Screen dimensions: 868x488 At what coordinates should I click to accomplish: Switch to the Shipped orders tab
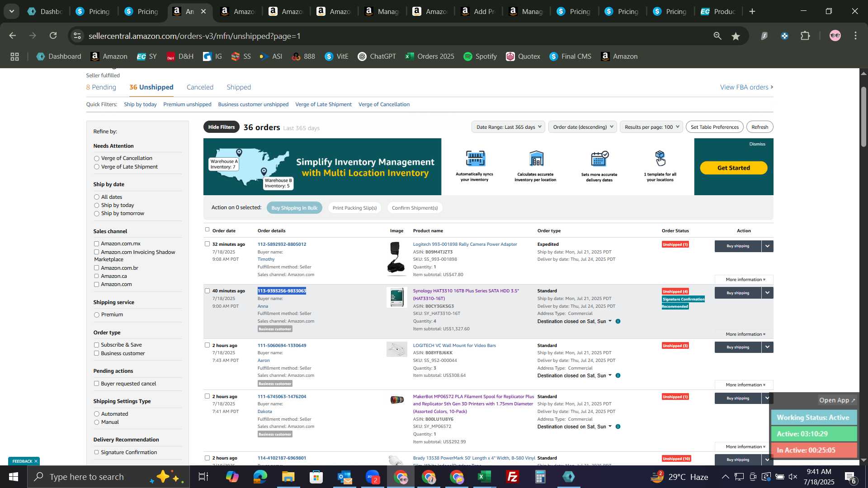point(239,87)
